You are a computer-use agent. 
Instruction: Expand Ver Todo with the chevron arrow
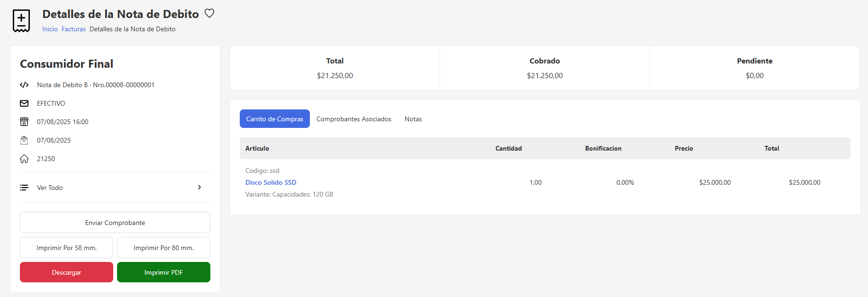199,187
